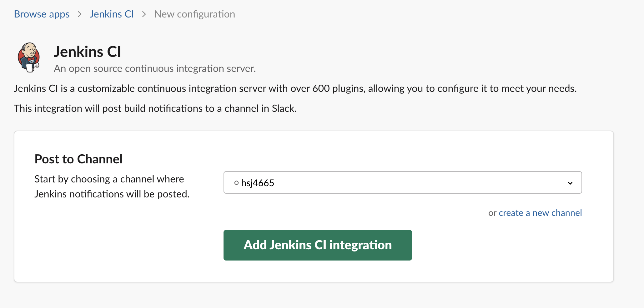Click the Jenkins CI page heading
The height and width of the screenshot is (308, 644).
pos(87,52)
